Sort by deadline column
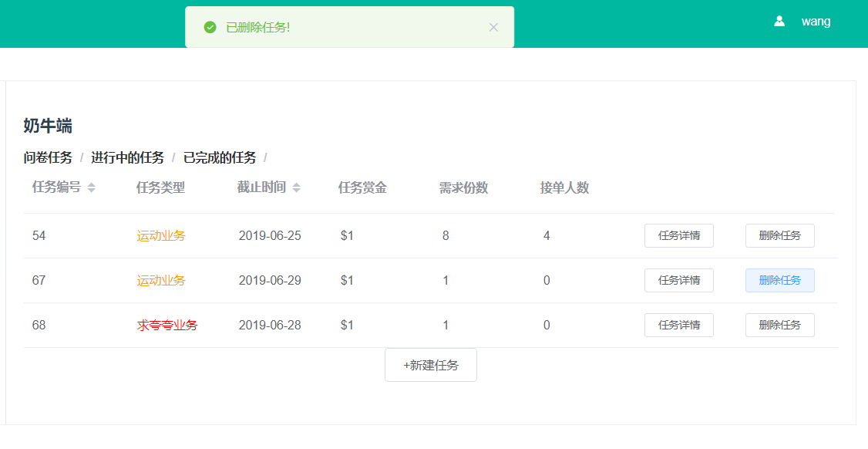The image size is (868, 449). click(296, 187)
